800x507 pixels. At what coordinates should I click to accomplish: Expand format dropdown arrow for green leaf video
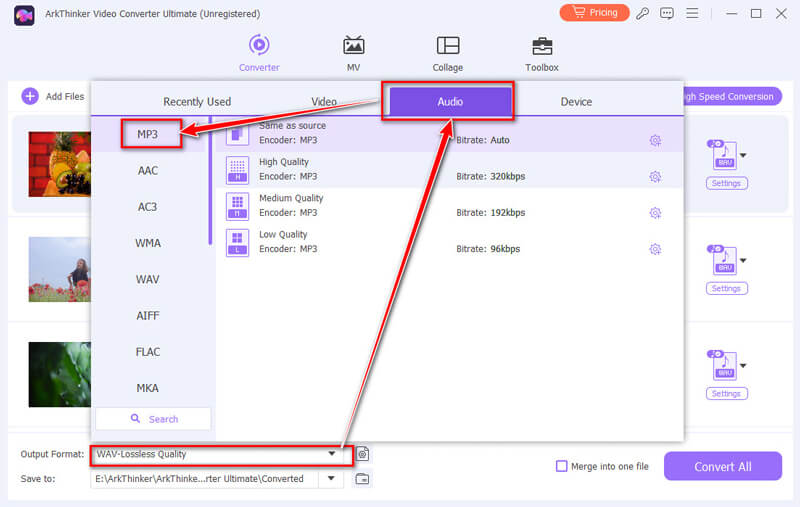(743, 365)
